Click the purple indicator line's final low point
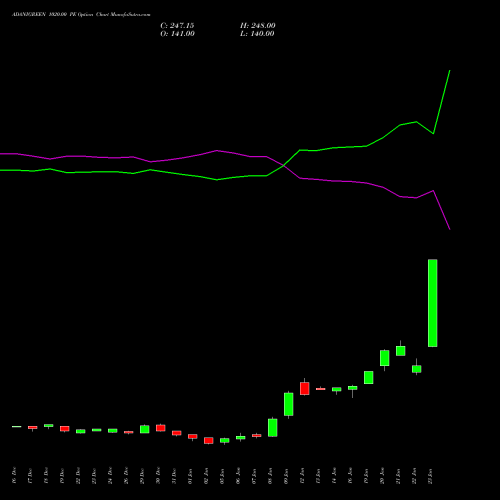The image size is (500, 500). click(x=450, y=229)
